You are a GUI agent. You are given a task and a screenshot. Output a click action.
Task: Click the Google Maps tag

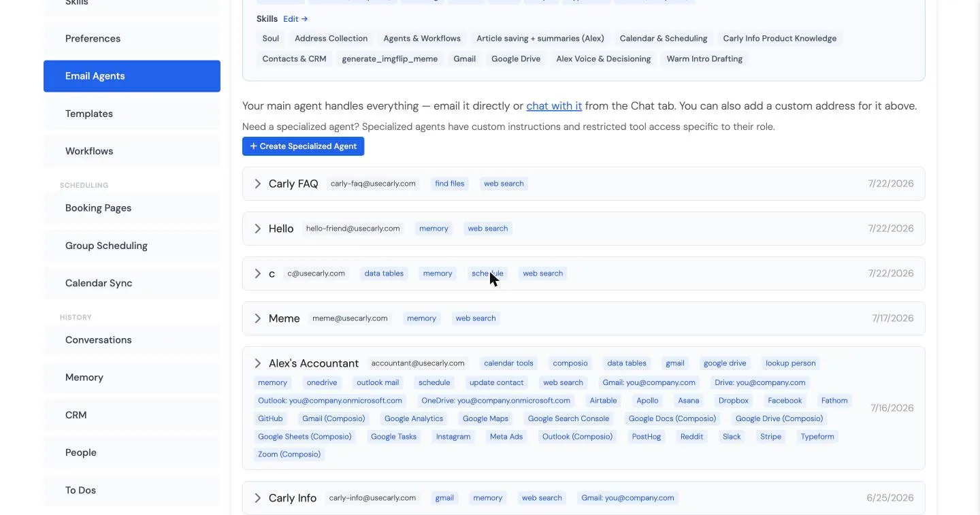tap(485, 418)
